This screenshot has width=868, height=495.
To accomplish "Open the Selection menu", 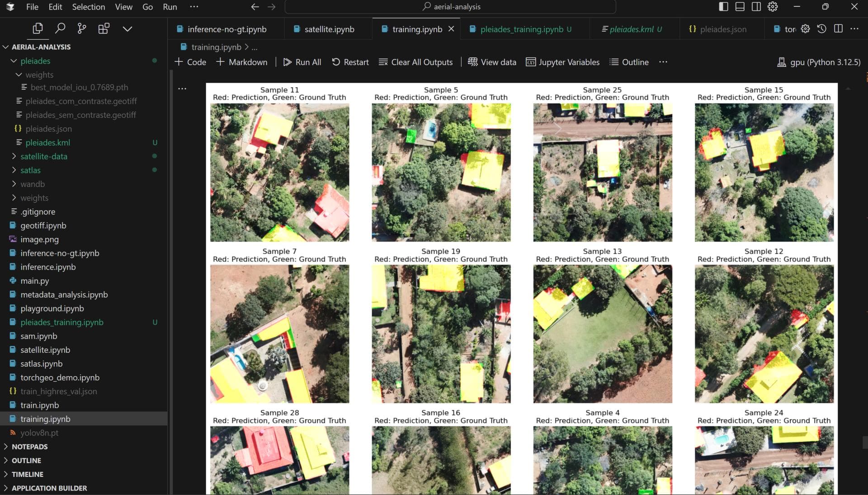I will click(89, 7).
